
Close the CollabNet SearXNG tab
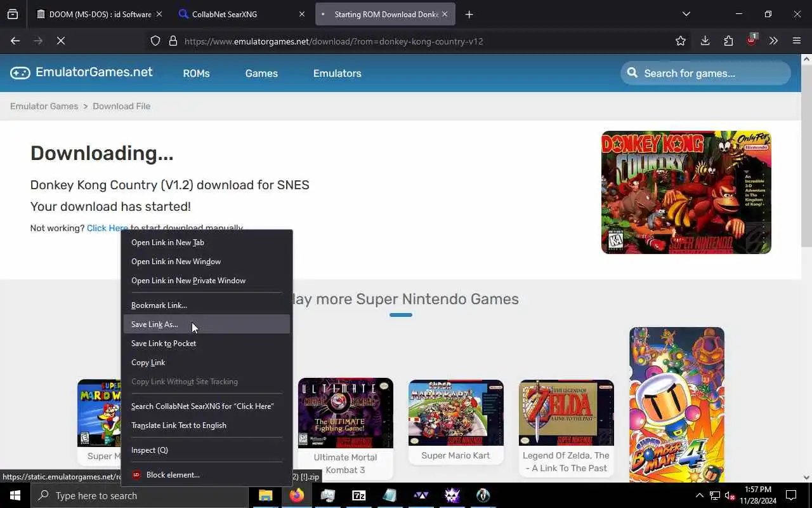click(x=302, y=14)
